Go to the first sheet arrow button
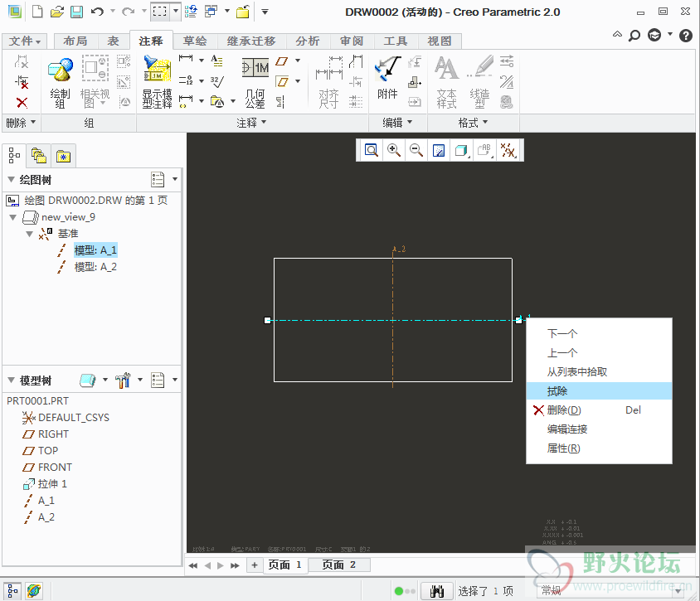The height and width of the screenshot is (601, 700). coord(193,565)
